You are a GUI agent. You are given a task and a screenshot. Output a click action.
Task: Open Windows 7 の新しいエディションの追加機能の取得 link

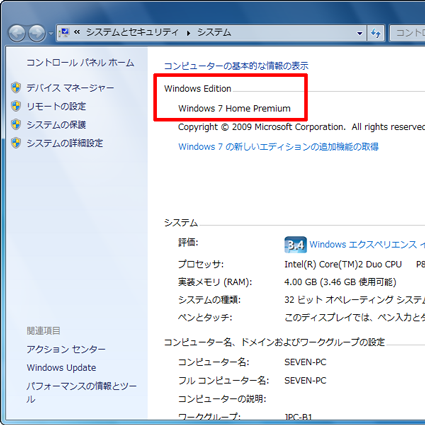pos(278,147)
